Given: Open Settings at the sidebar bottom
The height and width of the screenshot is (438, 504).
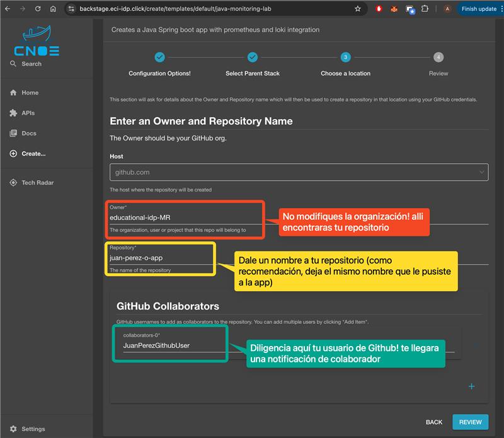Looking at the screenshot, I should coord(33,429).
